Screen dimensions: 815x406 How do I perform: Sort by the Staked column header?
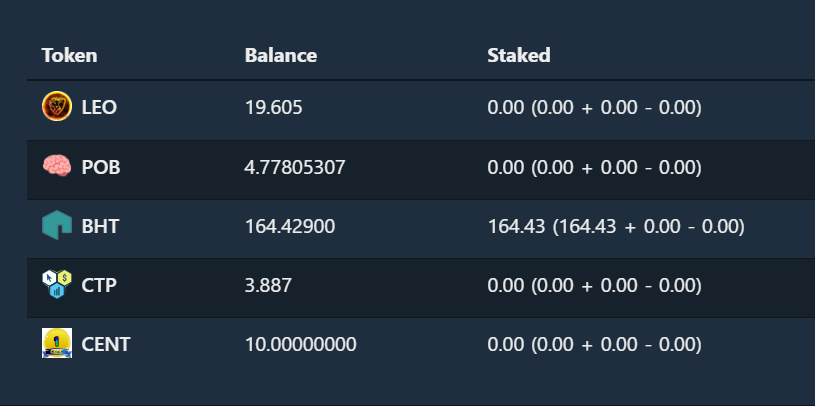coord(519,55)
